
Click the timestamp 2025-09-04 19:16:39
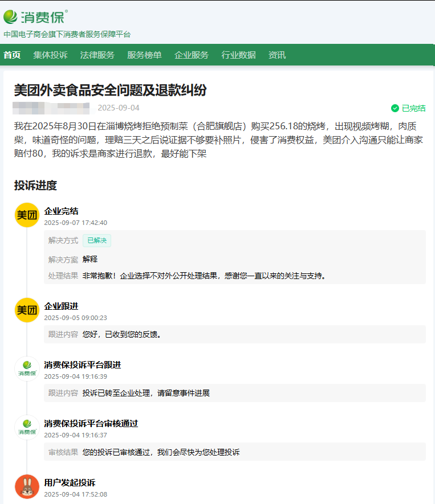pyautogui.click(x=76, y=376)
